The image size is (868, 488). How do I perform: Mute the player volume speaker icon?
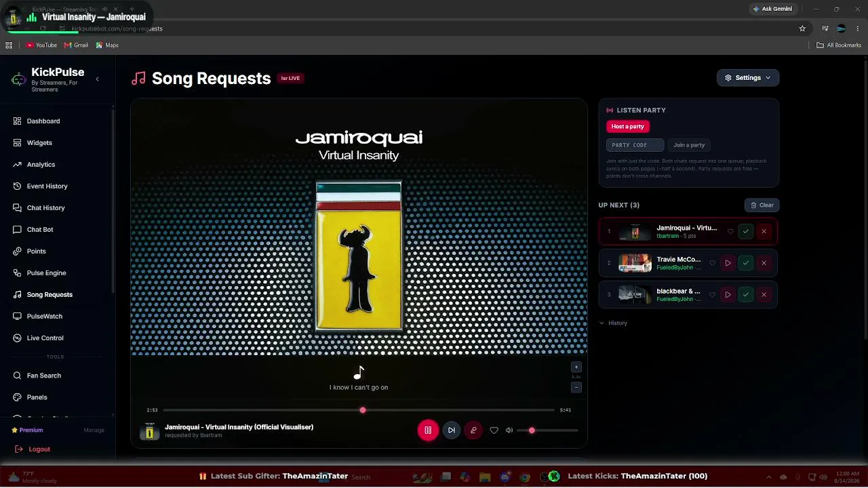(509, 430)
